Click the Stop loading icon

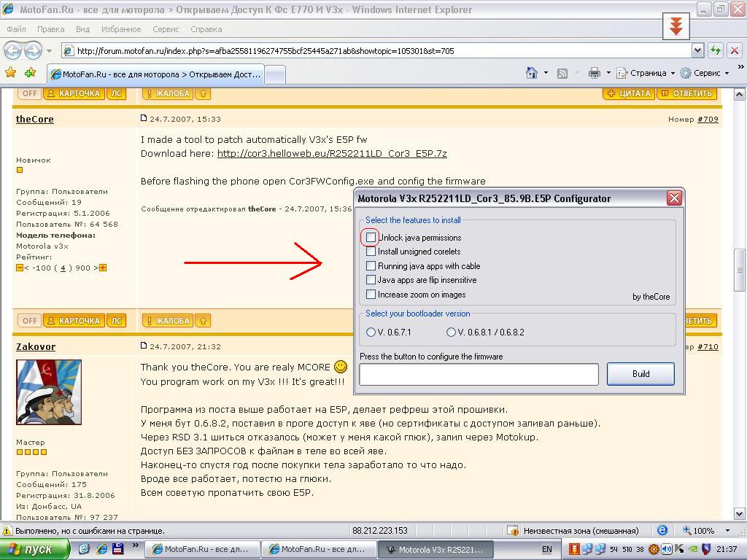(735, 50)
